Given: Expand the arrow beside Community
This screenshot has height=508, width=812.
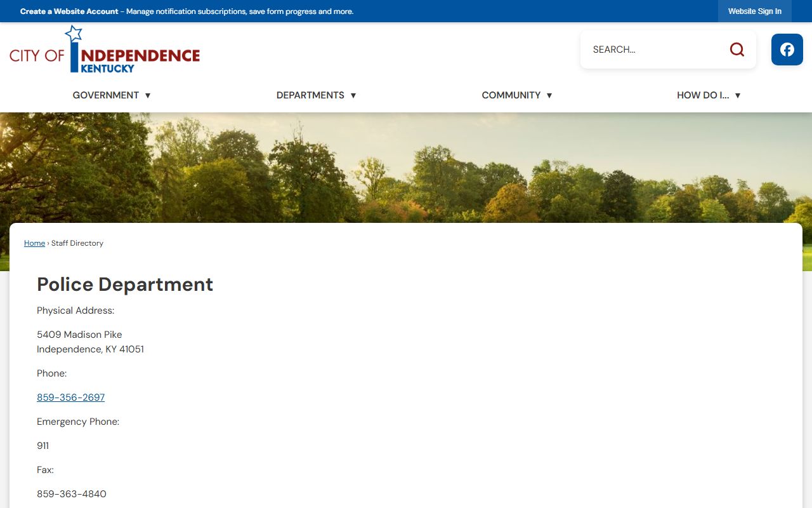Looking at the screenshot, I should click(x=549, y=95).
